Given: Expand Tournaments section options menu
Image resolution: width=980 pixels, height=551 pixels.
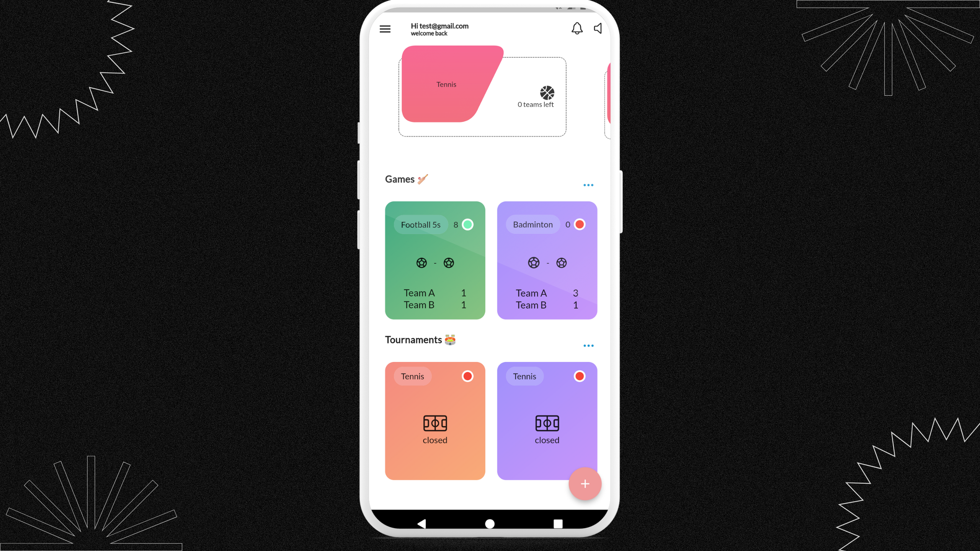Looking at the screenshot, I should click(588, 346).
